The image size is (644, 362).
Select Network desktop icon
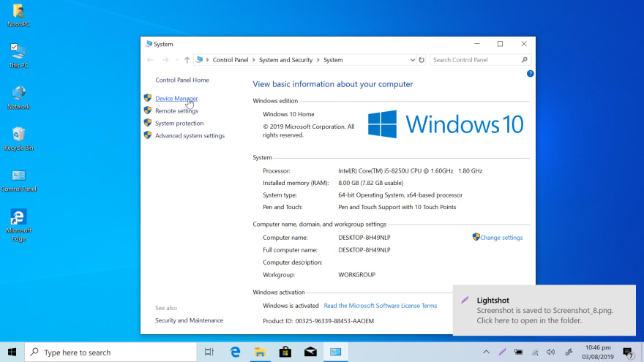click(18, 98)
